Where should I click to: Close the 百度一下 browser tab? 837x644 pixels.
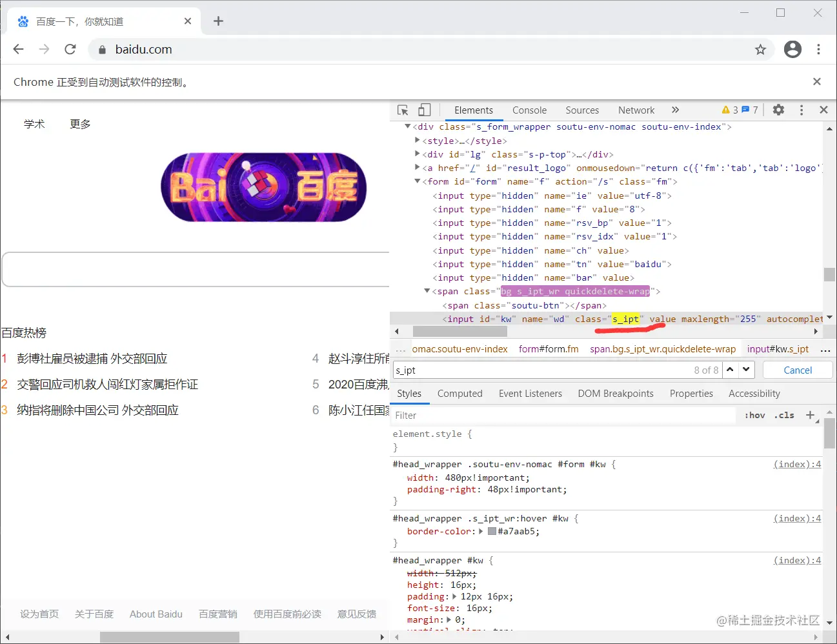[x=188, y=21]
